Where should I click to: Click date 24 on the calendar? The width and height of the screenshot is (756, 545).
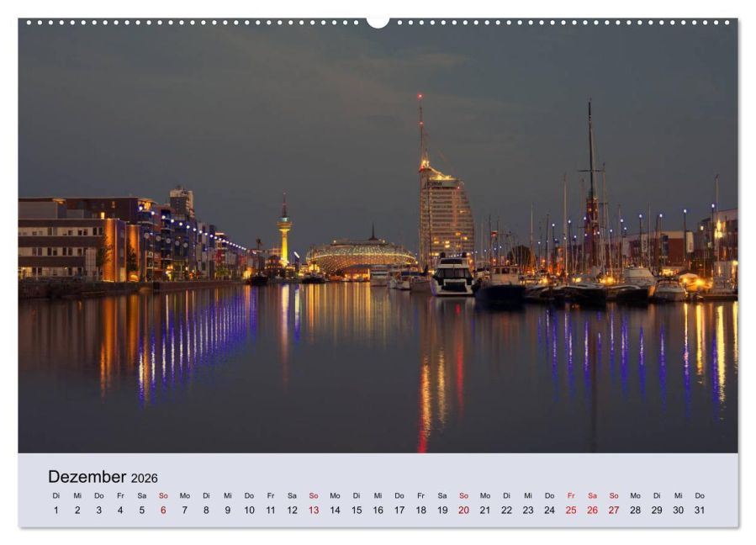549,510
